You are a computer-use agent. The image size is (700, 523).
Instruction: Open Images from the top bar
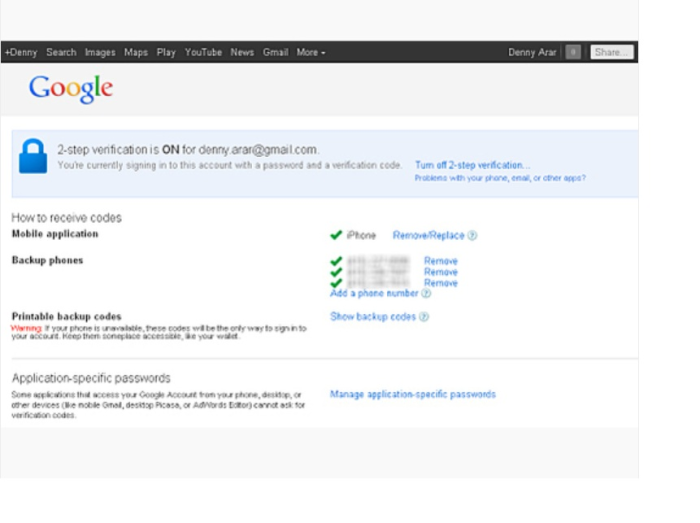pos(100,52)
